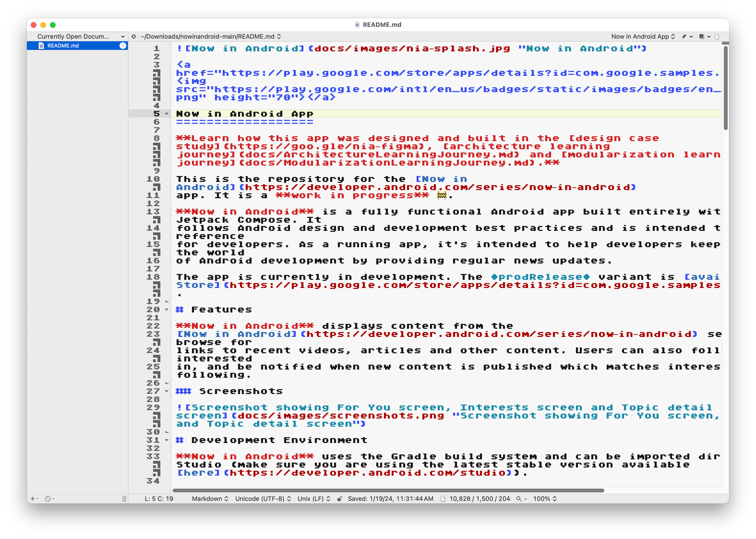Open the recent documents clock icon

click(48, 498)
